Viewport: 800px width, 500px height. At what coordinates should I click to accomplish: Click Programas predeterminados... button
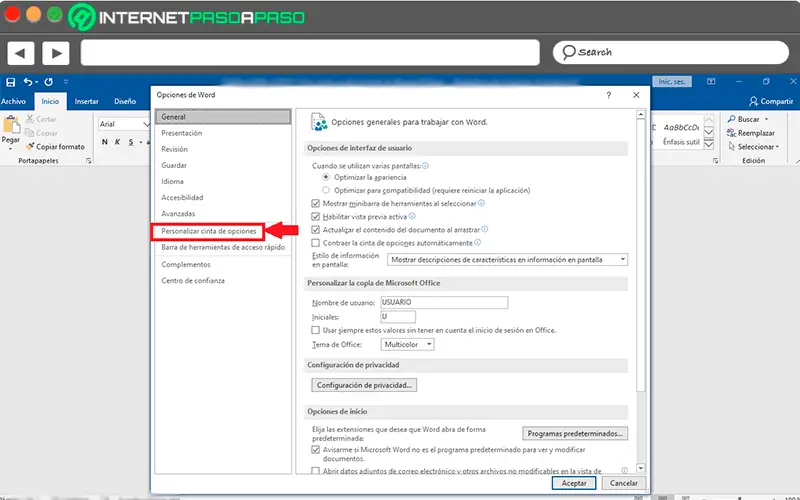click(575, 433)
